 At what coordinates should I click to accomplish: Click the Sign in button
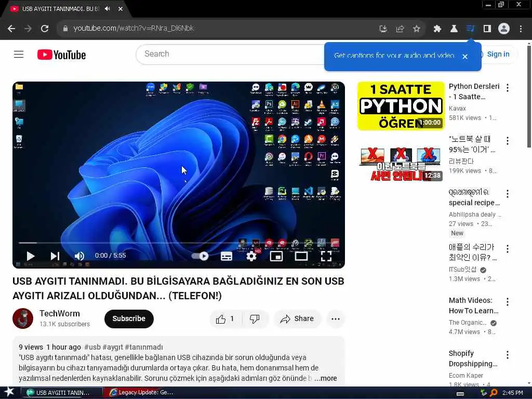coord(498,54)
